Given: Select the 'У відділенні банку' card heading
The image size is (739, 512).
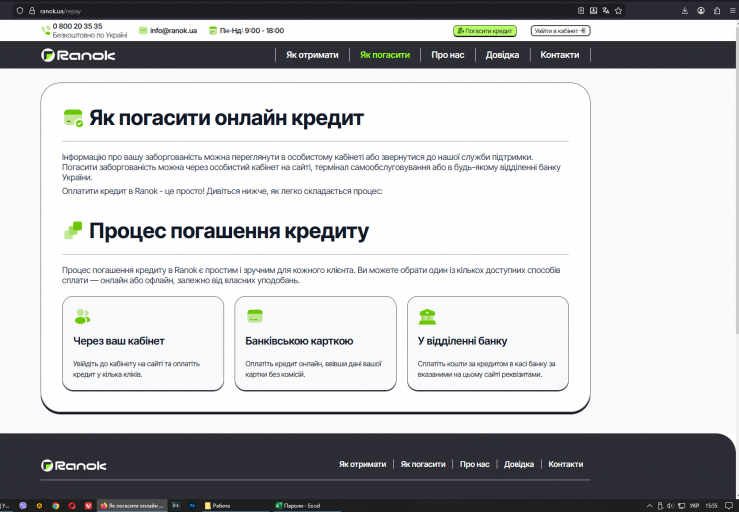Looking at the screenshot, I should 462,341.
